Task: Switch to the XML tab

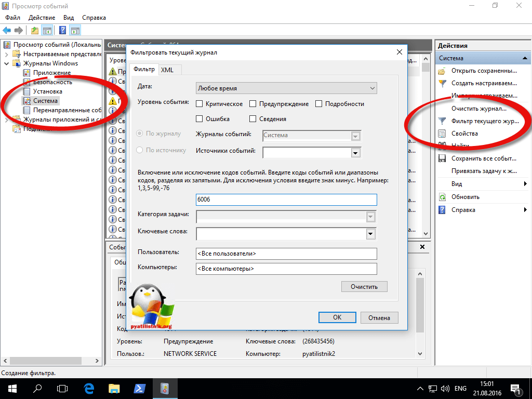Action: pos(167,70)
